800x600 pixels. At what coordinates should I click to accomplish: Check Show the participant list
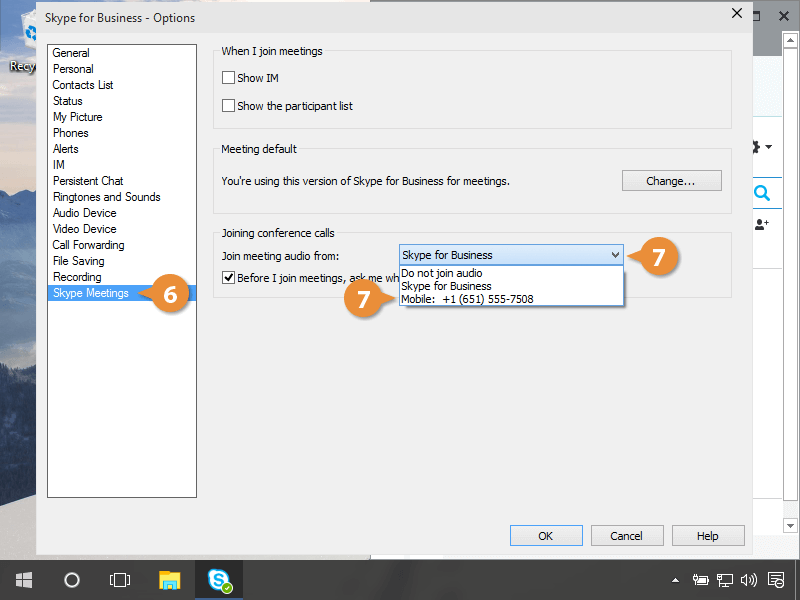[x=229, y=106]
